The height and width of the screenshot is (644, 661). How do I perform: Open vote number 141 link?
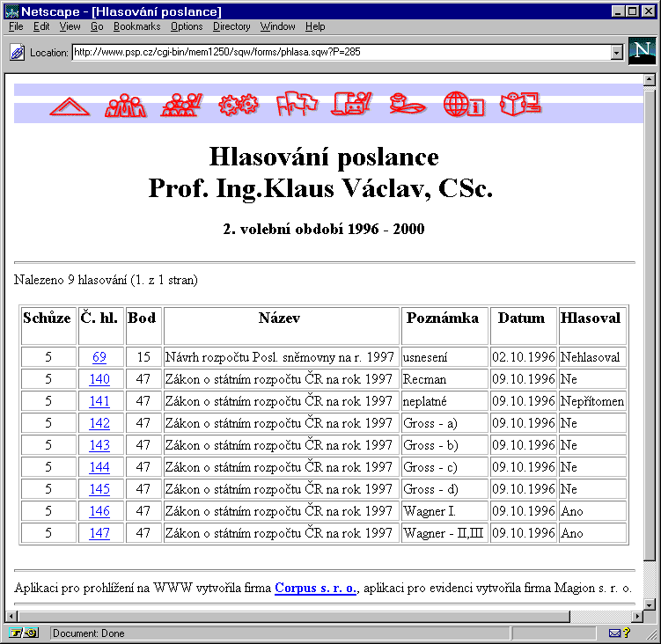[x=99, y=401]
